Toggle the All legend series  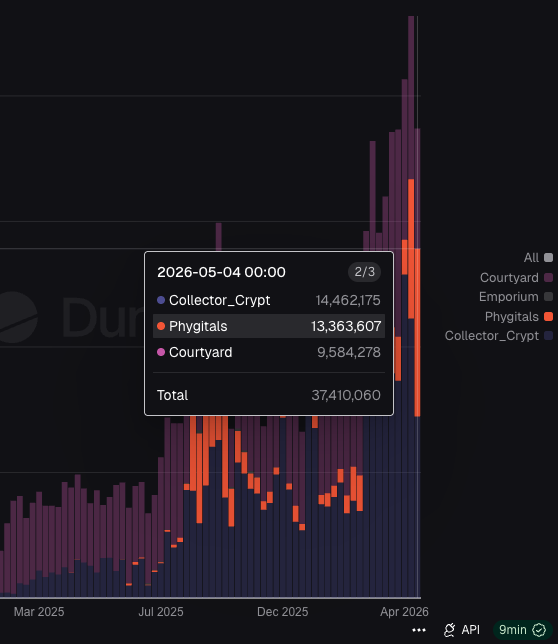[x=538, y=258]
